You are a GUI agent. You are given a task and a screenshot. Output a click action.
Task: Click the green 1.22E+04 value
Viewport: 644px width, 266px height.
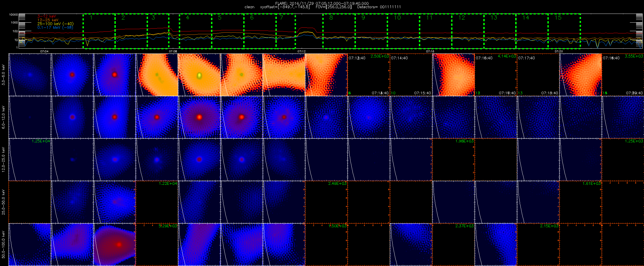[168, 183]
